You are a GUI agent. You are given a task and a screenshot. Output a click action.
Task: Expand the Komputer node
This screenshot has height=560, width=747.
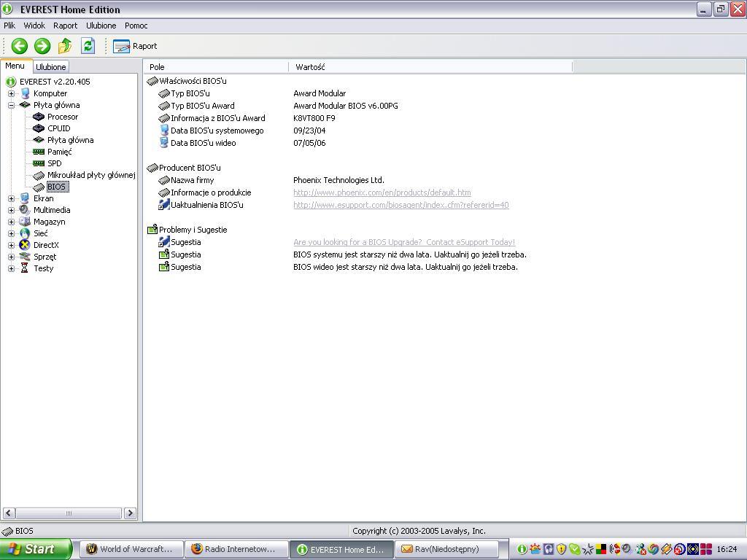click(x=11, y=94)
